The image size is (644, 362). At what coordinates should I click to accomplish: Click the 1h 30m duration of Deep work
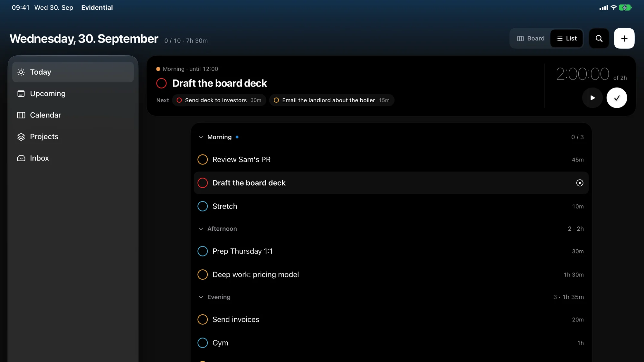pyautogui.click(x=573, y=275)
